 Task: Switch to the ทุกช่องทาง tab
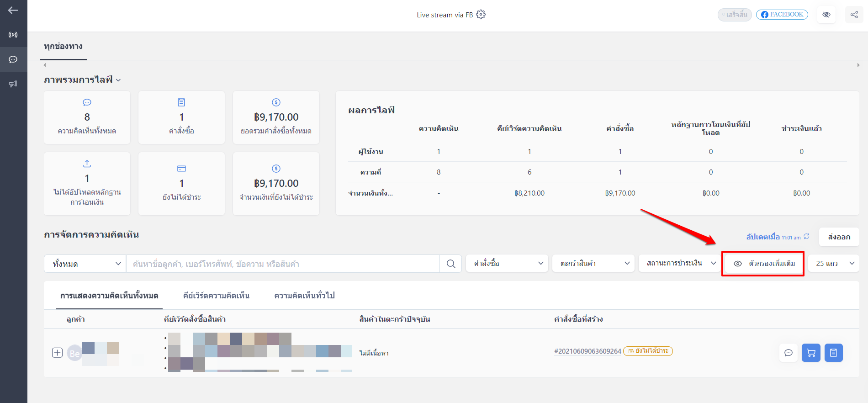63,46
